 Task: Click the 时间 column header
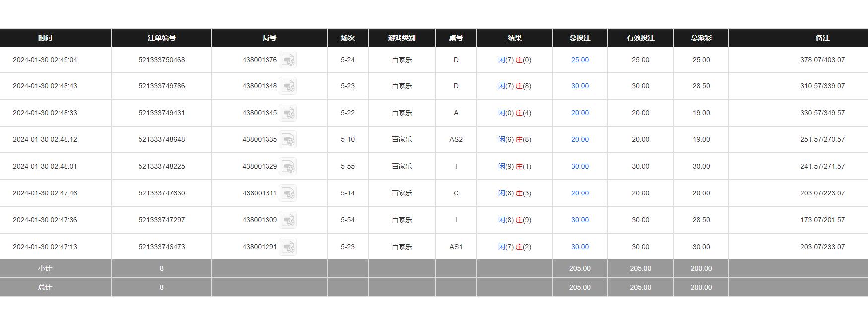point(45,38)
